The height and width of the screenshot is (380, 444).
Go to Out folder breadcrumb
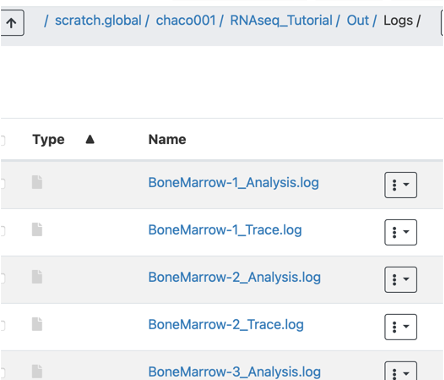click(x=358, y=21)
